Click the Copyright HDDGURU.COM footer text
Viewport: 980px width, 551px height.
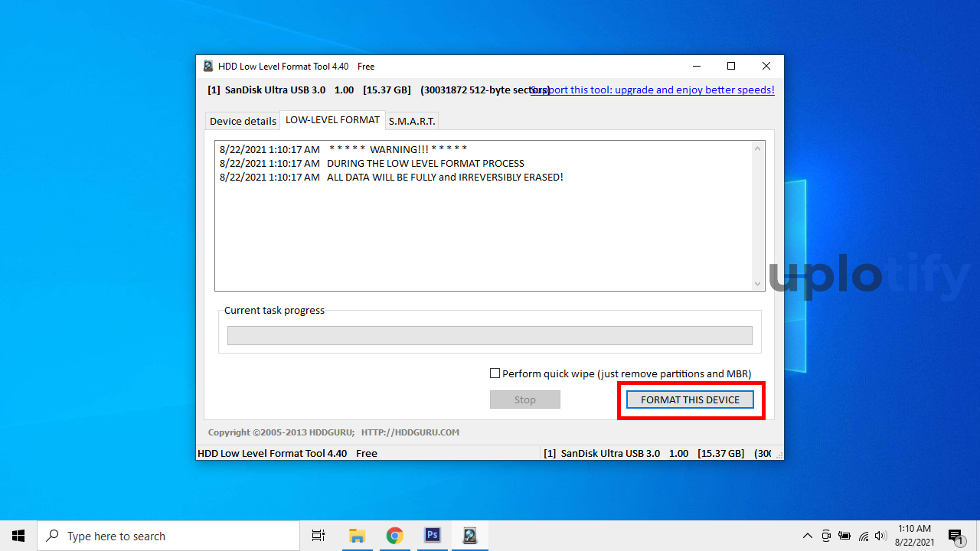334,432
